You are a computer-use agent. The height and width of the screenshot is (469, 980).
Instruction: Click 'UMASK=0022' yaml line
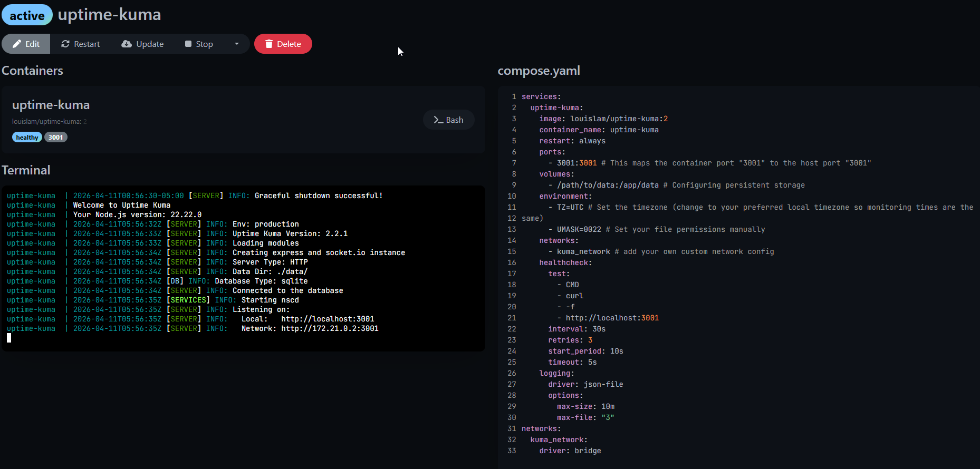(x=656, y=229)
